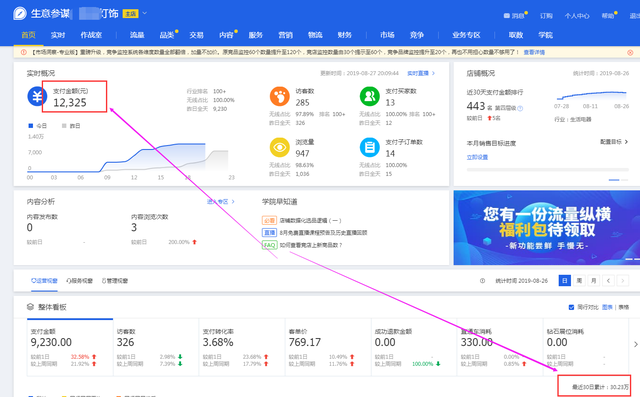This screenshot has height=397, width=640.
Task: Open the 学院 tab
Action: [545, 35]
